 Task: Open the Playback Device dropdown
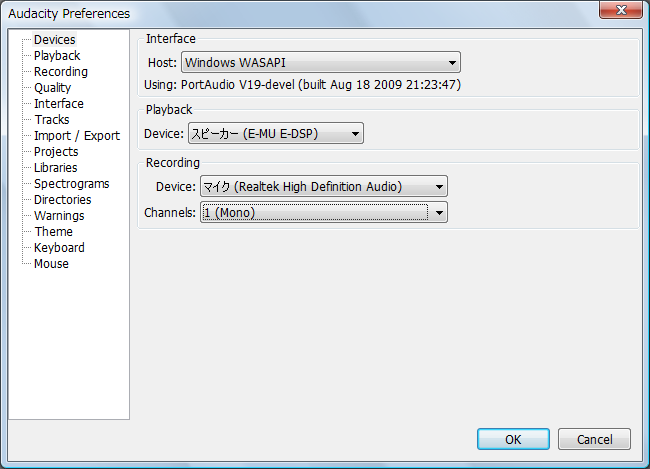(x=275, y=133)
